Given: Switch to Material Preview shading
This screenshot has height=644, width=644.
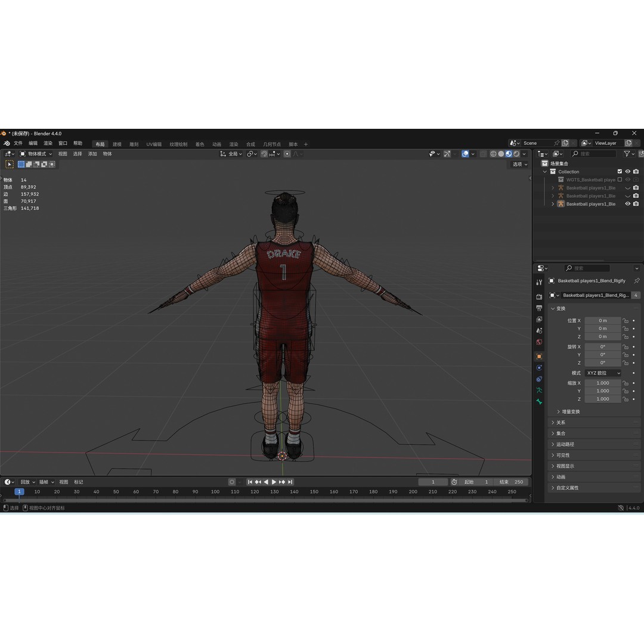Looking at the screenshot, I should pyautogui.click(x=509, y=154).
